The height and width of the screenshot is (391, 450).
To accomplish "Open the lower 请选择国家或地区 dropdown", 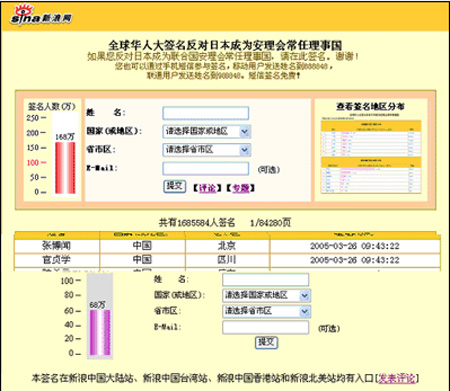I will pyautogui.click(x=267, y=295).
